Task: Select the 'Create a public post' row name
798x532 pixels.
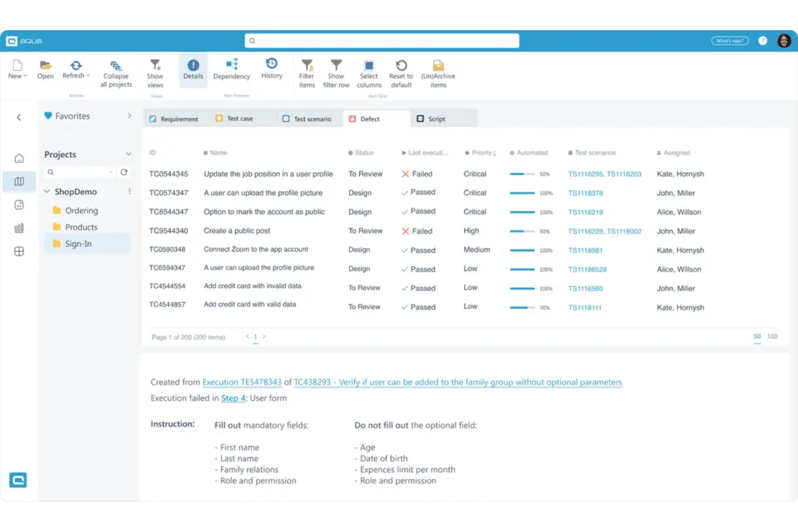Action: click(x=237, y=231)
